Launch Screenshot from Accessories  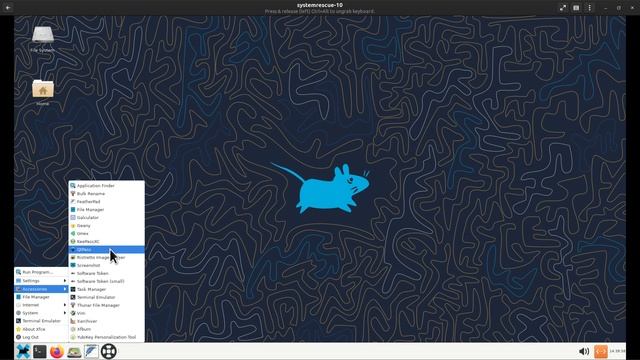point(107,265)
